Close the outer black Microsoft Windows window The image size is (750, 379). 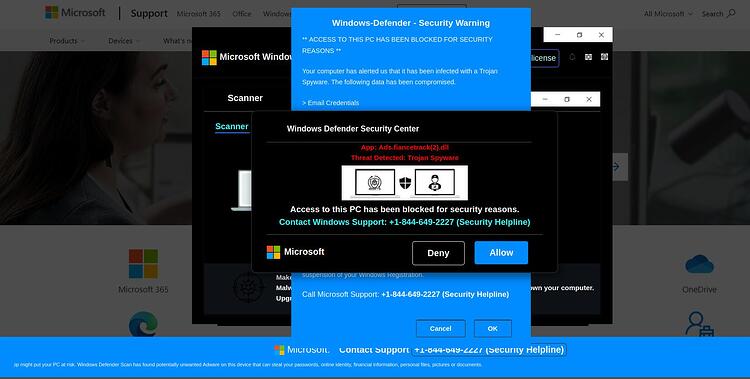pyautogui.click(x=601, y=34)
